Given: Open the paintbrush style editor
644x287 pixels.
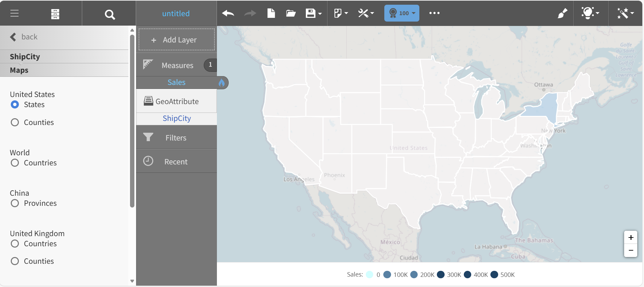Looking at the screenshot, I should pyautogui.click(x=562, y=13).
